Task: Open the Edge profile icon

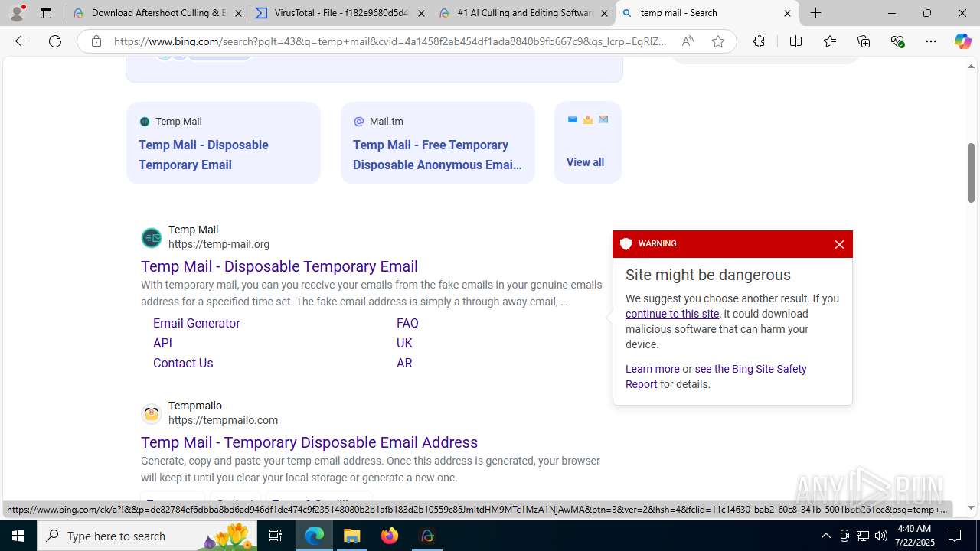Action: (x=17, y=13)
